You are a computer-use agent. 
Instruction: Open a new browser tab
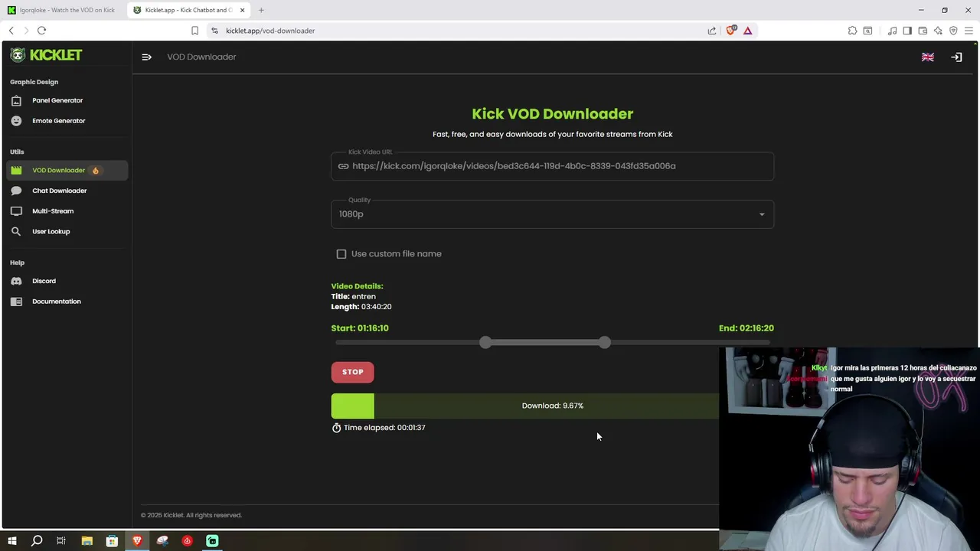(261, 10)
